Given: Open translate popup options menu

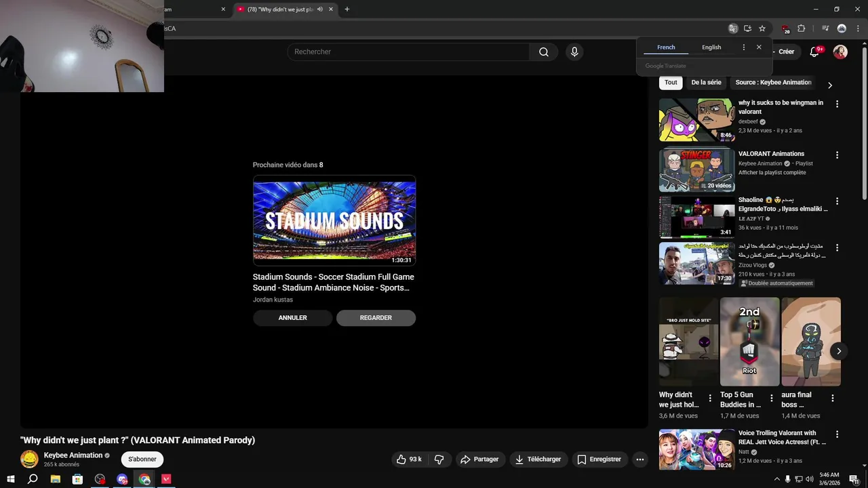Looking at the screenshot, I should (x=744, y=47).
